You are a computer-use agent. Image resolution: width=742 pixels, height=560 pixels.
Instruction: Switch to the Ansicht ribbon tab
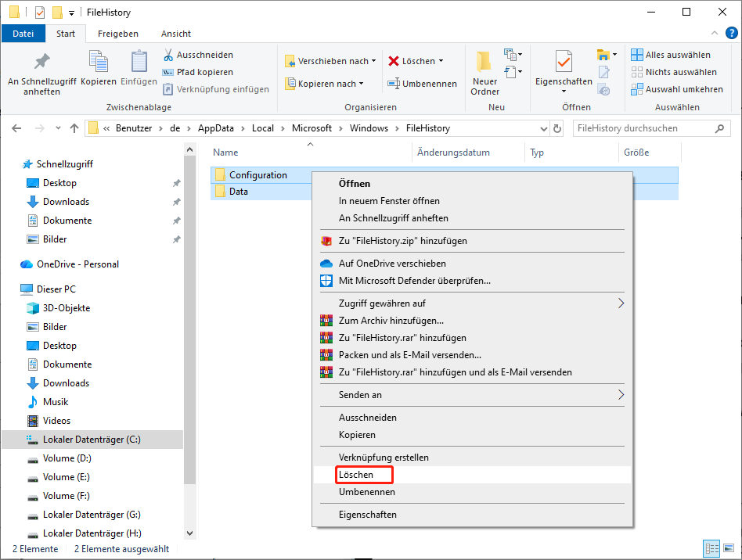[176, 34]
